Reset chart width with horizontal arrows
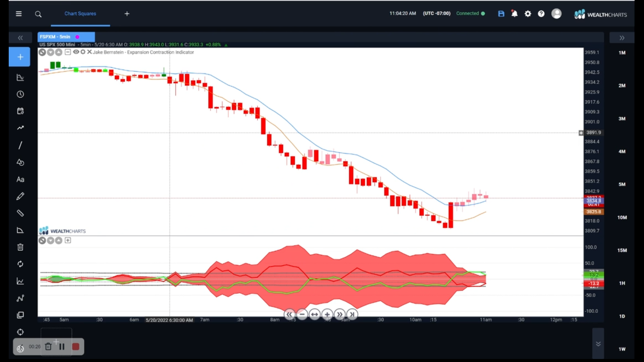Viewport: 644px width, 362px height. click(x=315, y=314)
